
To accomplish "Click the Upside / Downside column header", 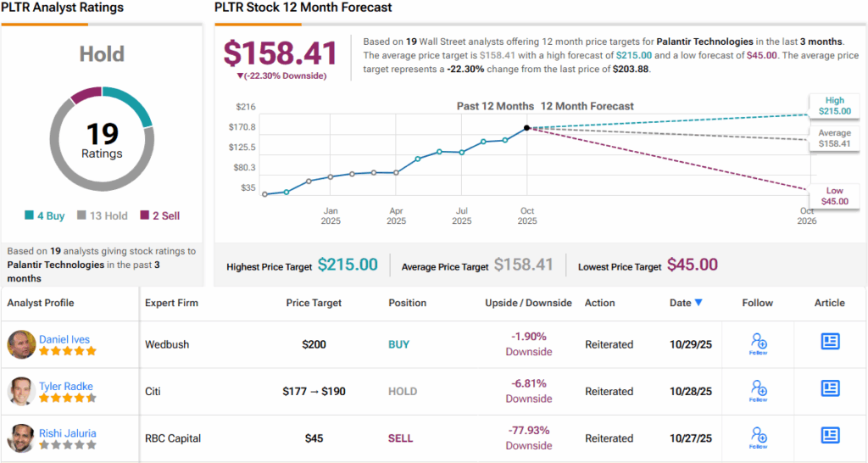I will click(x=528, y=303).
